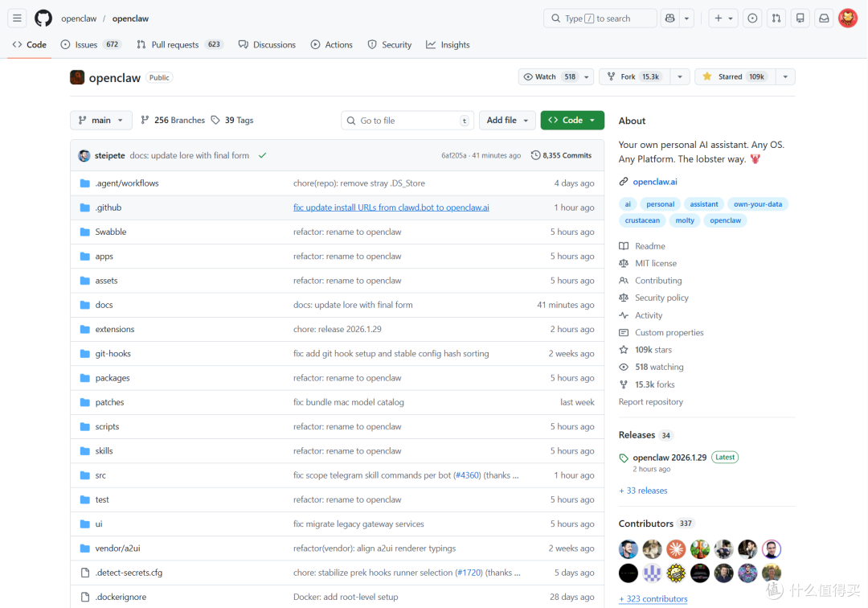Open the 256 Branches link
This screenshot has height=608, width=868.
[173, 120]
